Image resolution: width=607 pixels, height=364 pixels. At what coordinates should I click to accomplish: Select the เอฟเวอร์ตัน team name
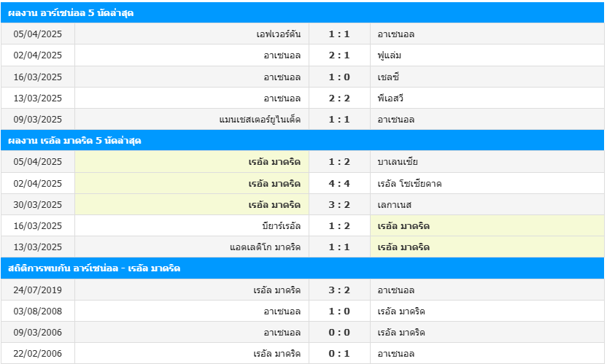(x=279, y=34)
